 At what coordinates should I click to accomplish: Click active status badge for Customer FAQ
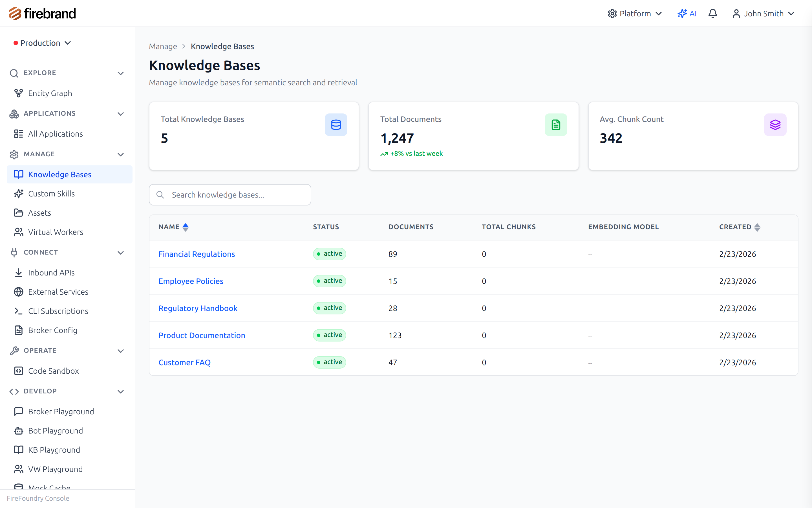pos(329,362)
